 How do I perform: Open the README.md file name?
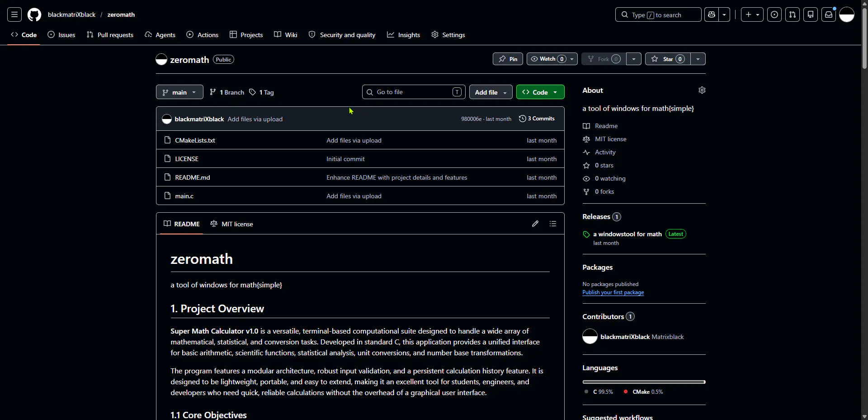click(193, 177)
